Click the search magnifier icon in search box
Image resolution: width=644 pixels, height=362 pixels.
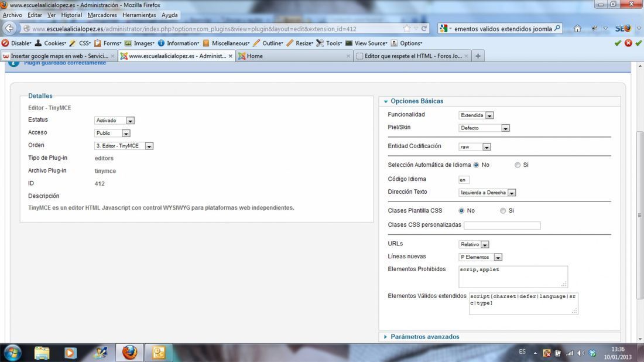[x=557, y=28]
